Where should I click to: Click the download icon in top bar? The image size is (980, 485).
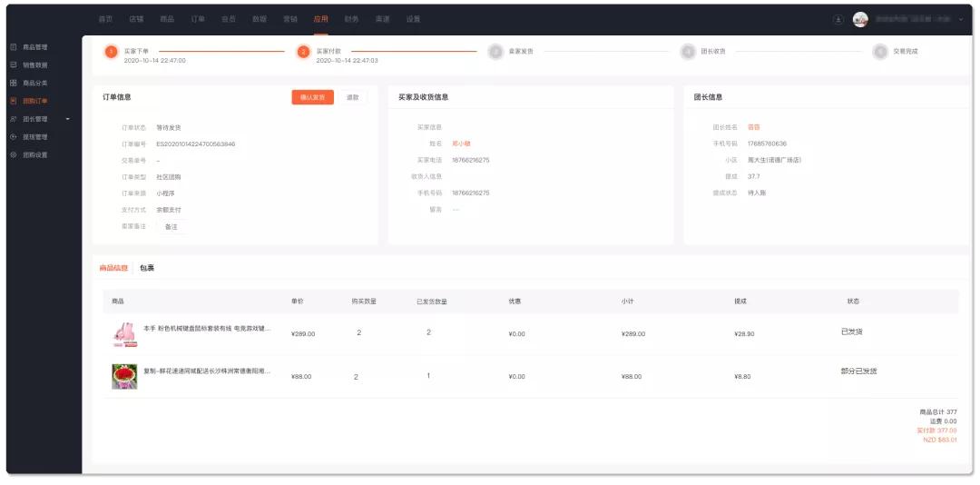pyautogui.click(x=838, y=19)
